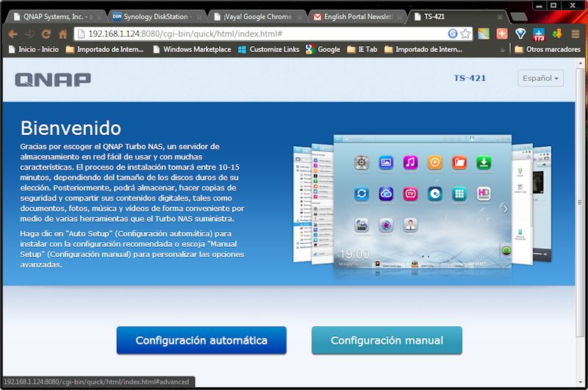Go back with browser back arrow

[x=12, y=34]
